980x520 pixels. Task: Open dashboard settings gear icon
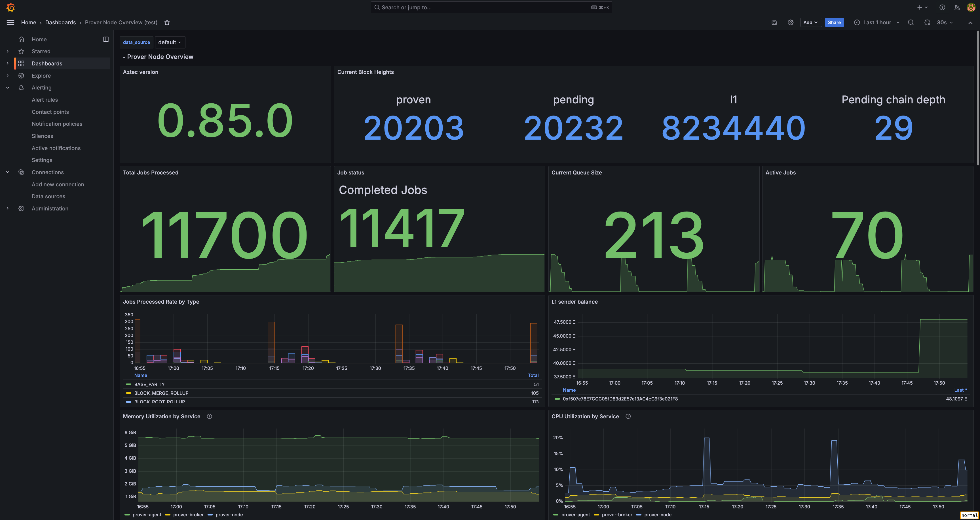click(791, 22)
